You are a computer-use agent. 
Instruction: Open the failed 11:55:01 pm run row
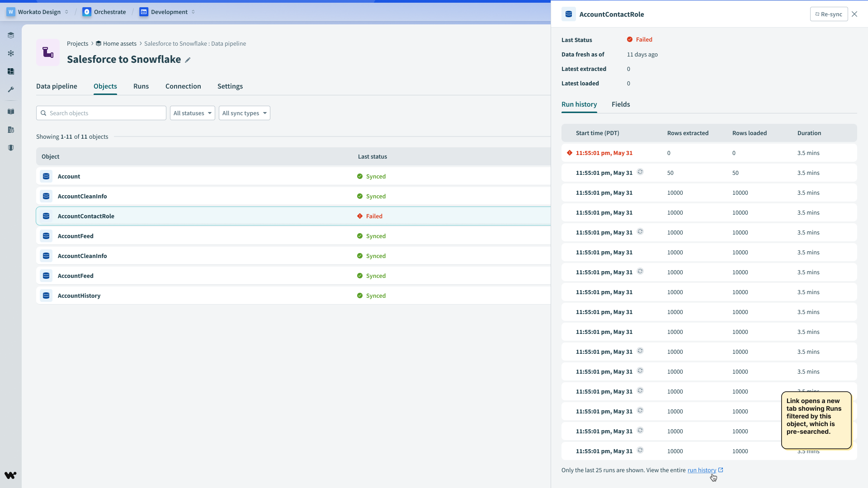(x=709, y=153)
